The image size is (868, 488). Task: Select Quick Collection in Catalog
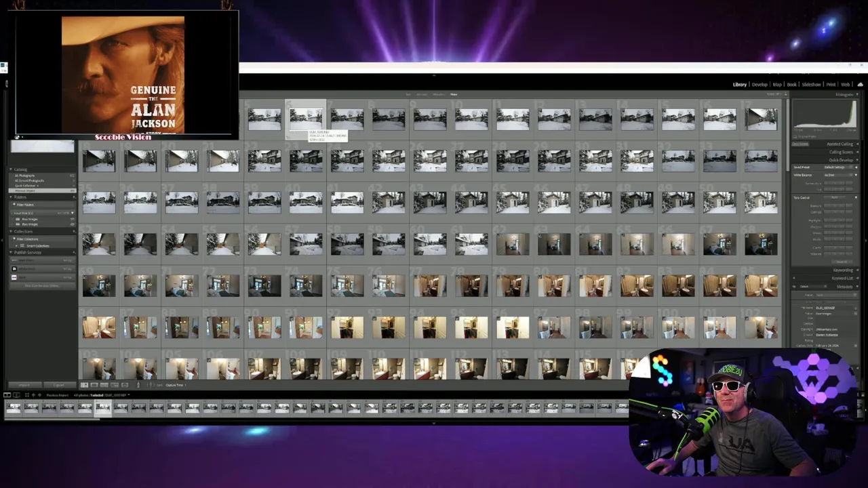pos(42,186)
